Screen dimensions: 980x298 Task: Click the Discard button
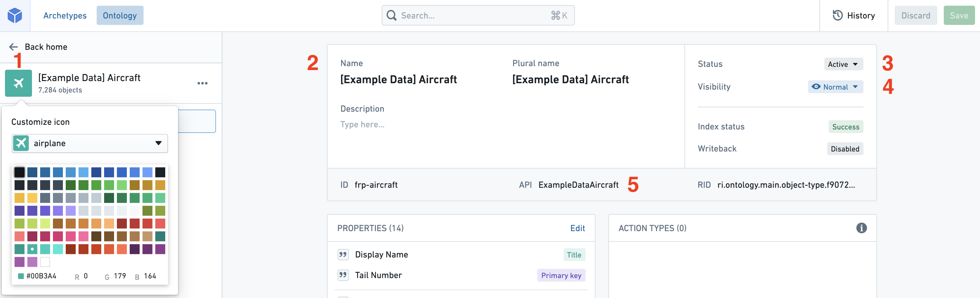point(916,16)
